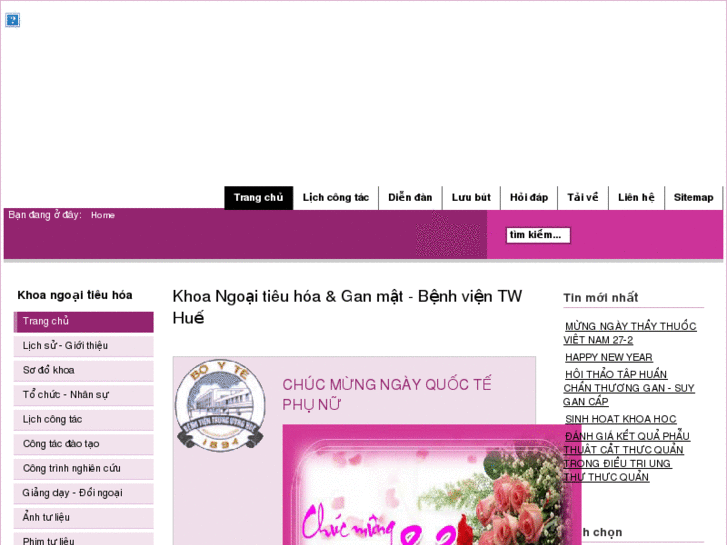Open HỘI THẢO TẬP HUẤN CHẤN THƯƠNG GAN link
Image resolution: width=727 pixels, height=545 pixels.
click(x=629, y=388)
